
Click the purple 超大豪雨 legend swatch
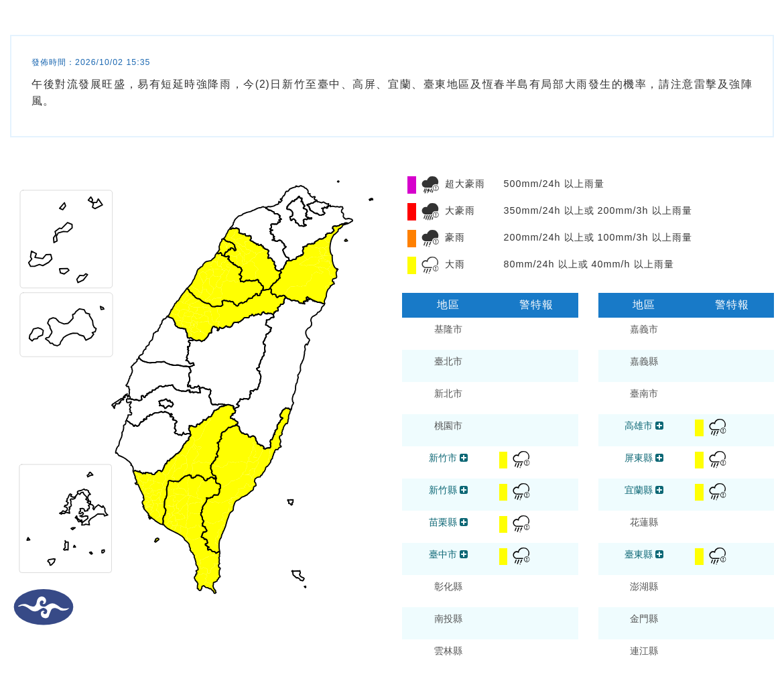tap(411, 184)
